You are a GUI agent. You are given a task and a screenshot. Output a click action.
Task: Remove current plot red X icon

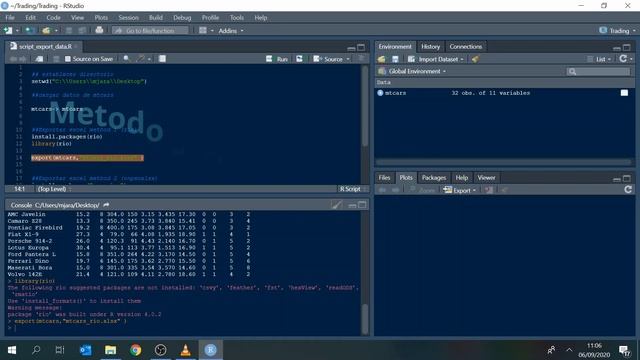[489, 190]
